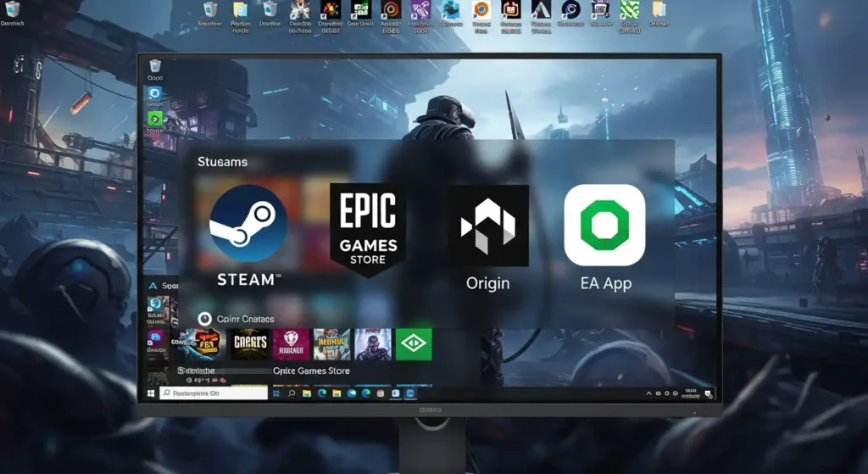Open the masked soldier game thumbnail
This screenshot has width=868, height=474.
(373, 344)
